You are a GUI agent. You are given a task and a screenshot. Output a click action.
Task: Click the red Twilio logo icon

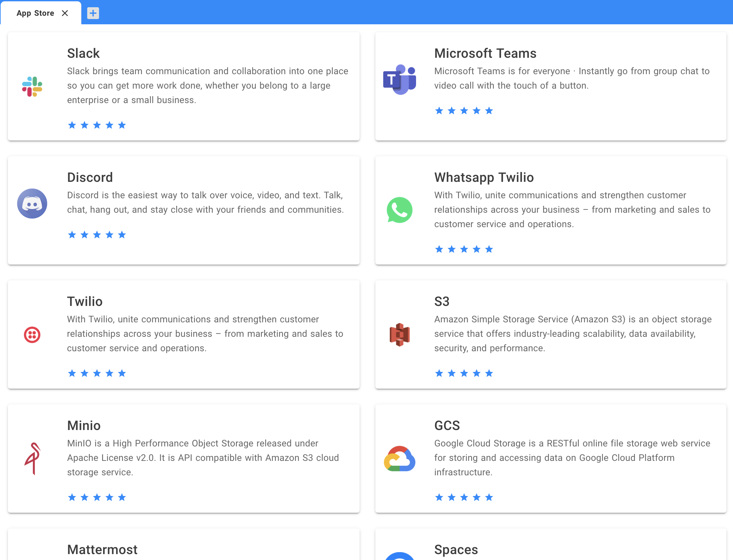tap(32, 335)
